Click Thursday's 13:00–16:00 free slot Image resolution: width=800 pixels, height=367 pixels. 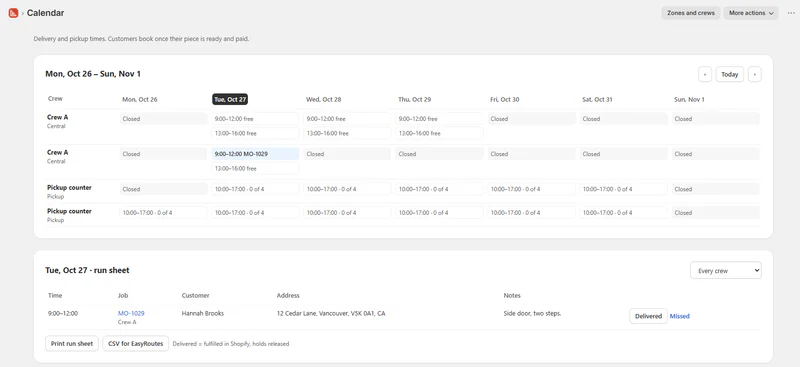tap(439, 133)
